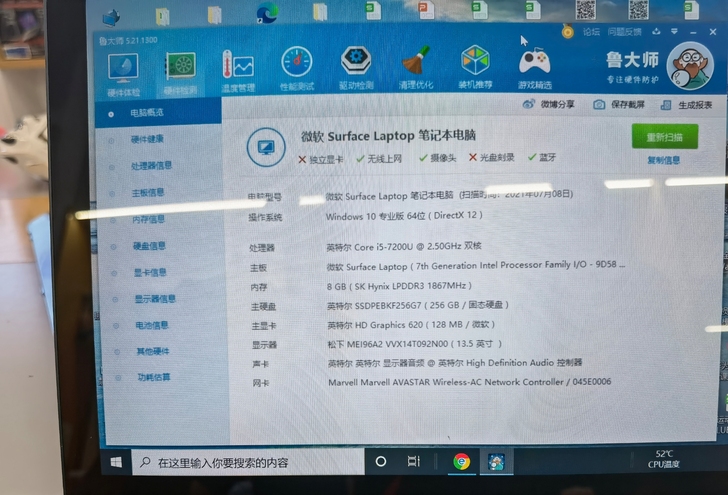Click the green 重新扫描 rescan button
The height and width of the screenshot is (495, 728).
(664, 137)
